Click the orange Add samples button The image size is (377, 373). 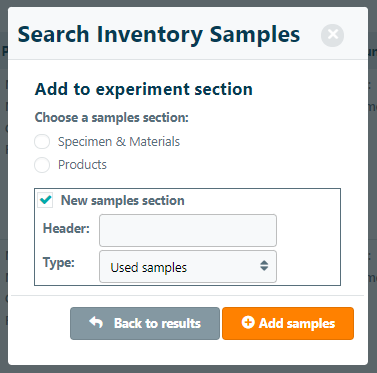288,323
